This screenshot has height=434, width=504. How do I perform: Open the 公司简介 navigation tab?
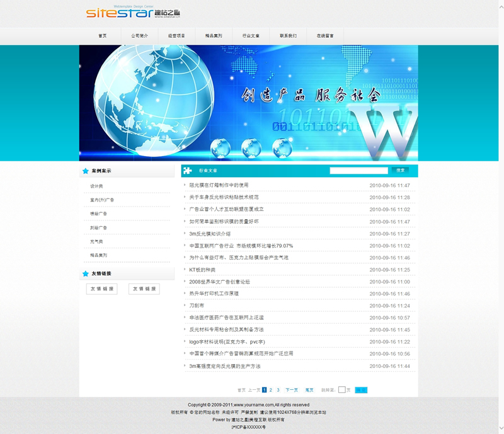pos(139,36)
